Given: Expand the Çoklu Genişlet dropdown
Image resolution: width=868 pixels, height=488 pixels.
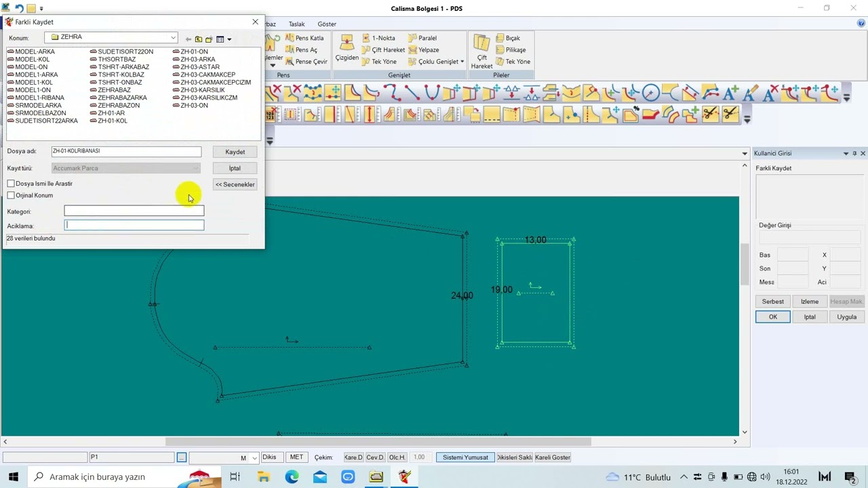Looking at the screenshot, I should pos(462,62).
